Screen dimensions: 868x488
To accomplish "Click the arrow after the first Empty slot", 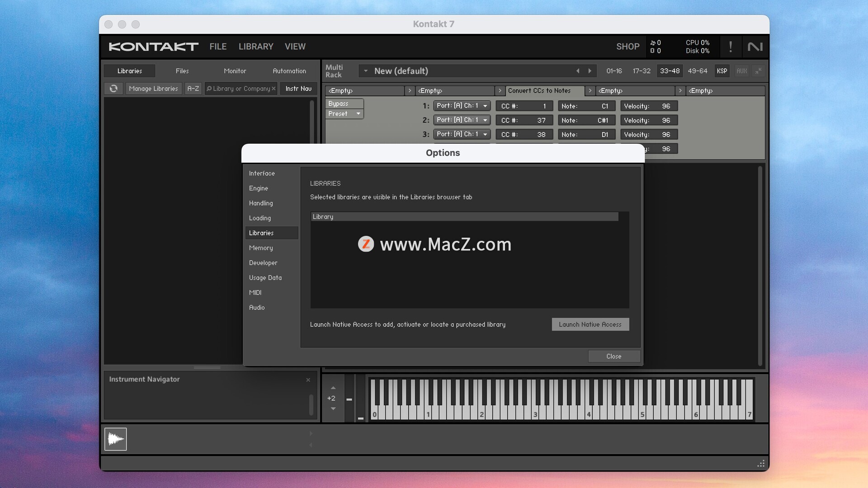I will [410, 91].
